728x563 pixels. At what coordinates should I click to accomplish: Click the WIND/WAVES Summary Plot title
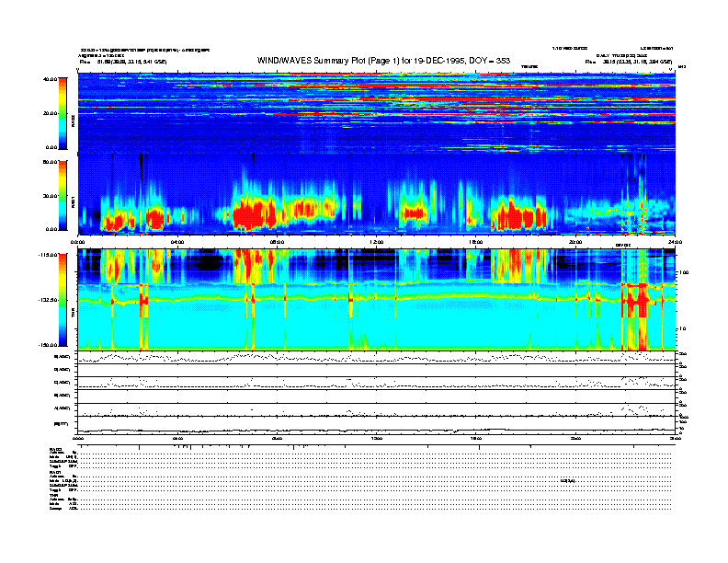pos(383,61)
